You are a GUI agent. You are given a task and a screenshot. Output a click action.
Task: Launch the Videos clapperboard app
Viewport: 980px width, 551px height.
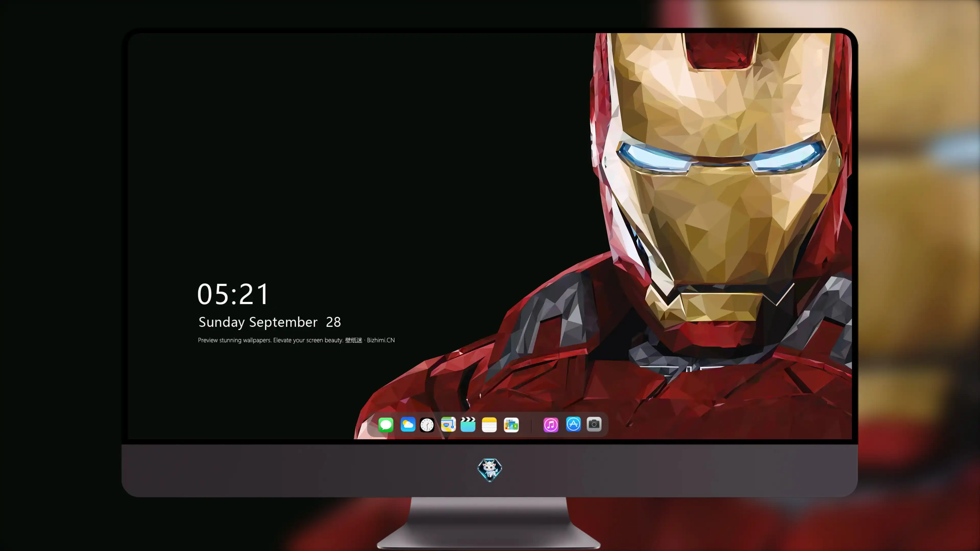[468, 425]
